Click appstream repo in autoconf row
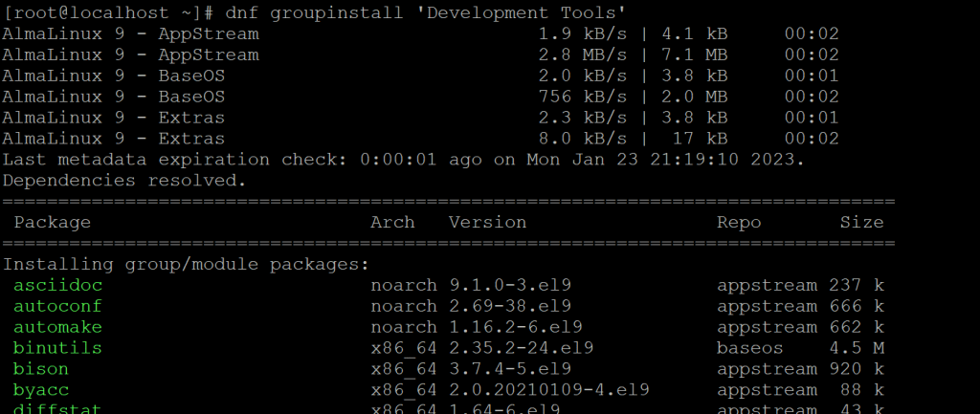Image resolution: width=980 pixels, height=414 pixels. pyautogui.click(x=767, y=307)
